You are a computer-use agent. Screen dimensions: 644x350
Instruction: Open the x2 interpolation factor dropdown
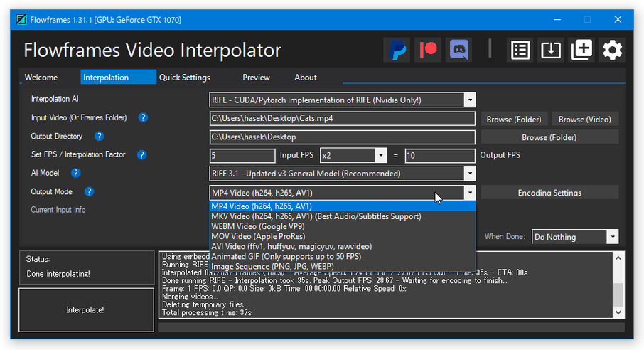(381, 156)
